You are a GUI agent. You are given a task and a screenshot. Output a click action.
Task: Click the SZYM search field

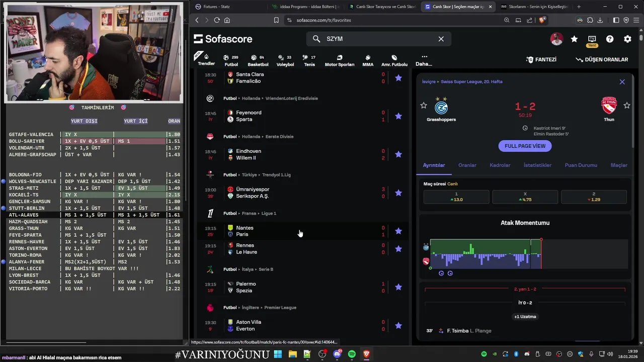point(378,39)
